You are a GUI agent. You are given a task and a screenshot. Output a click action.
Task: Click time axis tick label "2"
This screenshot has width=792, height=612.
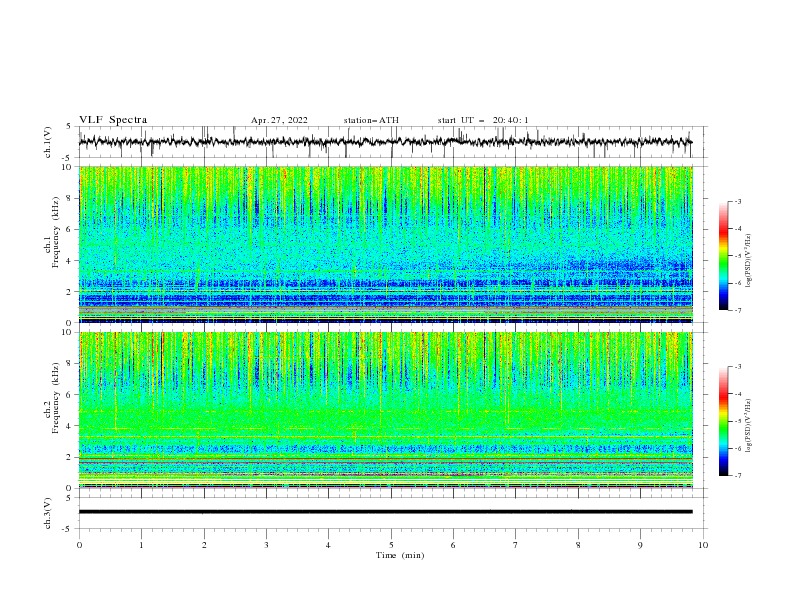(204, 545)
